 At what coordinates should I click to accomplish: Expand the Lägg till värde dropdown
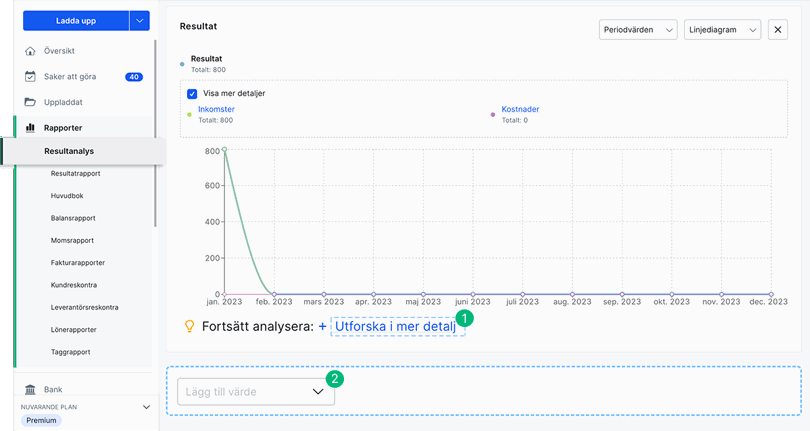[255, 392]
